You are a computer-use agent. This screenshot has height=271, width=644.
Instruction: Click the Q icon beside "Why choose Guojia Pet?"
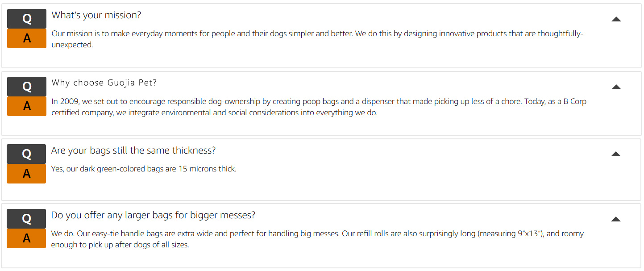[x=27, y=87]
